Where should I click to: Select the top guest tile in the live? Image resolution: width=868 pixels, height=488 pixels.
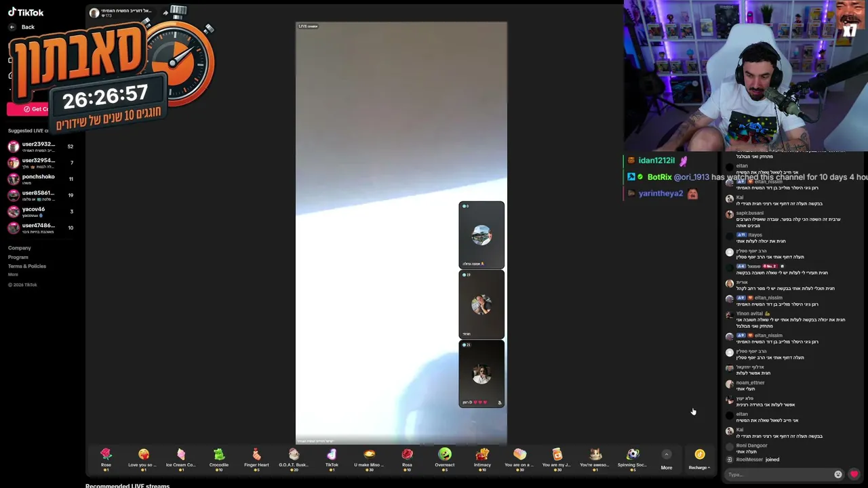click(481, 235)
